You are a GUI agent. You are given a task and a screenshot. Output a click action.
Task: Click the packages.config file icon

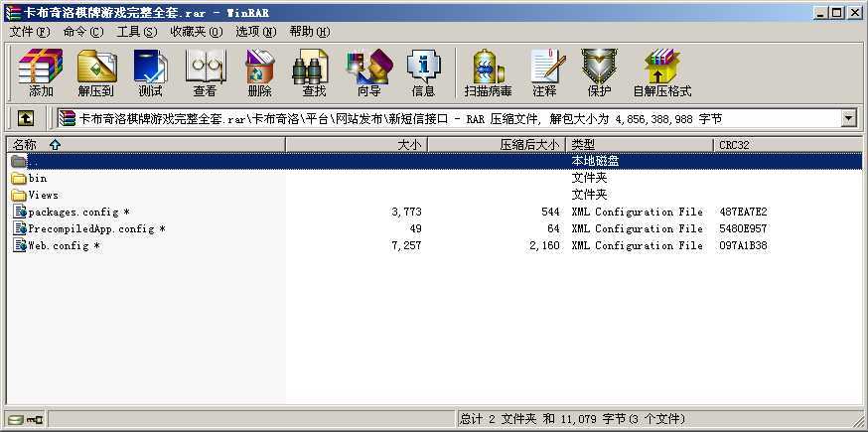20,212
